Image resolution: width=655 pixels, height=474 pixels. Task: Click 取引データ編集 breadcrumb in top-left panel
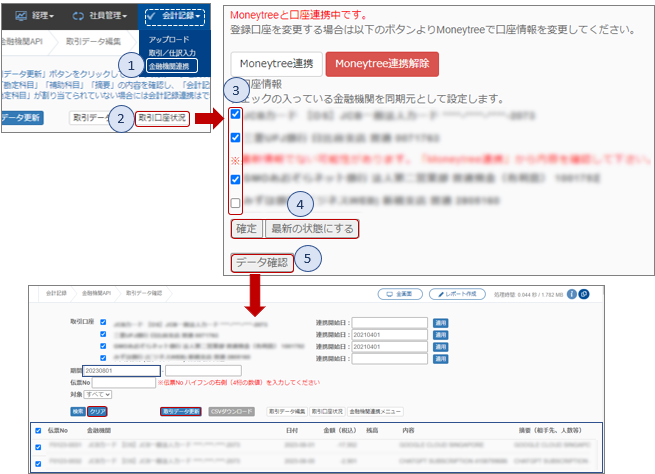pyautogui.click(x=93, y=41)
